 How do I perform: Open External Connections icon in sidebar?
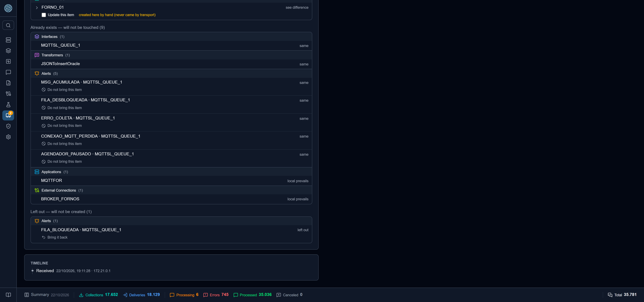8,94
